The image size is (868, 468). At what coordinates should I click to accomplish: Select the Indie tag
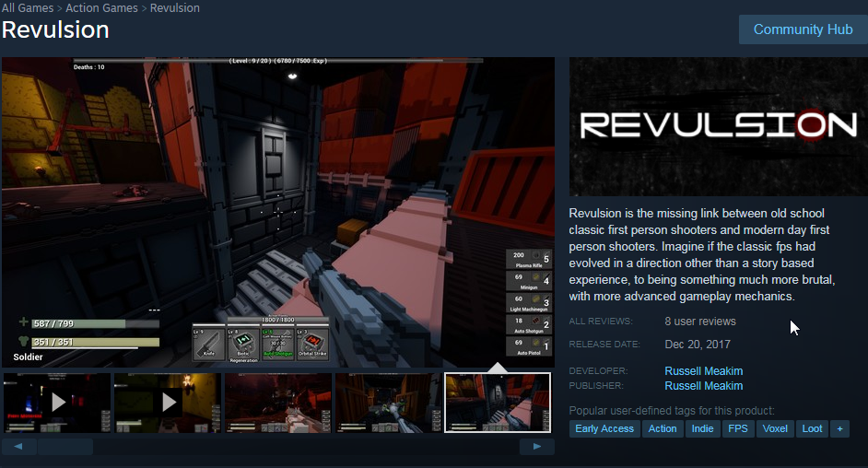tap(702, 428)
